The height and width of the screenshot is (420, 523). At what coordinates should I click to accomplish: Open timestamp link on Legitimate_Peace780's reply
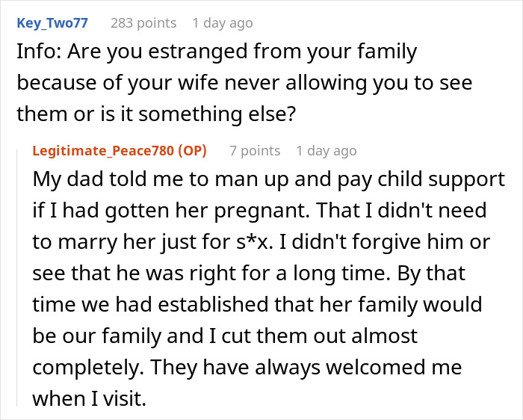(326, 150)
